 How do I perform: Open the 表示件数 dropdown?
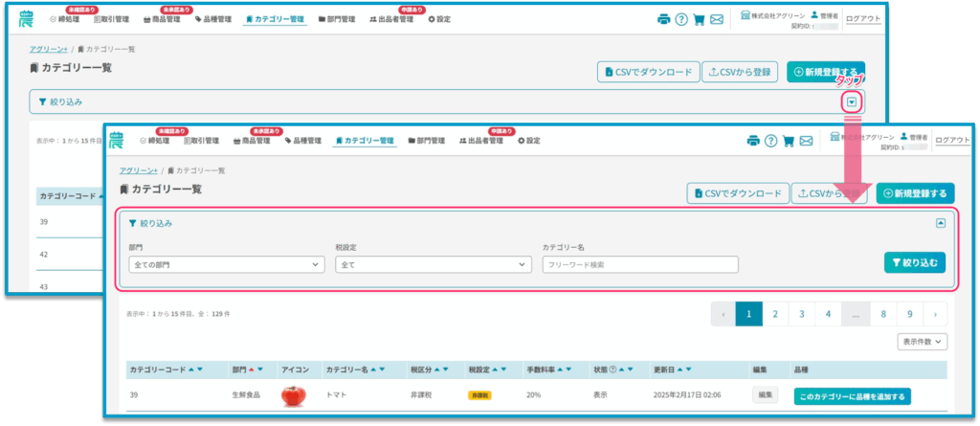[x=923, y=341]
